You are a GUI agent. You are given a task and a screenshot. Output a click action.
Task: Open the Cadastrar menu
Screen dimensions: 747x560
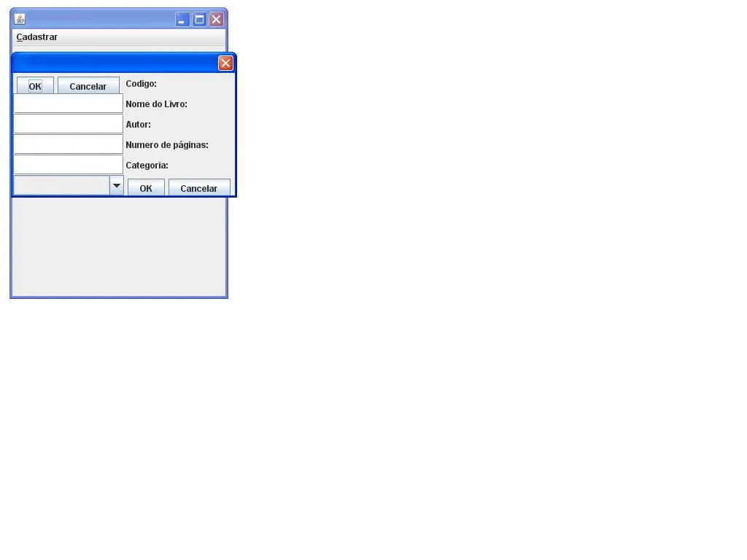pos(36,37)
